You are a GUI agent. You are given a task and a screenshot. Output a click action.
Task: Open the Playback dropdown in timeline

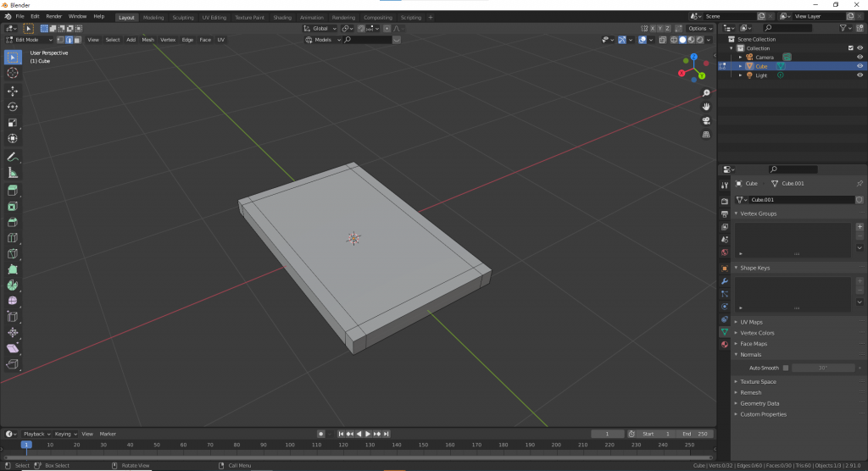click(x=36, y=434)
